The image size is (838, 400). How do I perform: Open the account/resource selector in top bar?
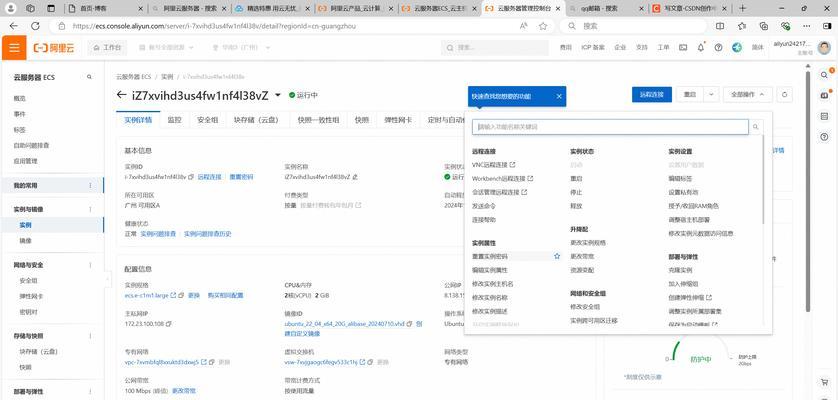pyautogui.click(x=166, y=48)
